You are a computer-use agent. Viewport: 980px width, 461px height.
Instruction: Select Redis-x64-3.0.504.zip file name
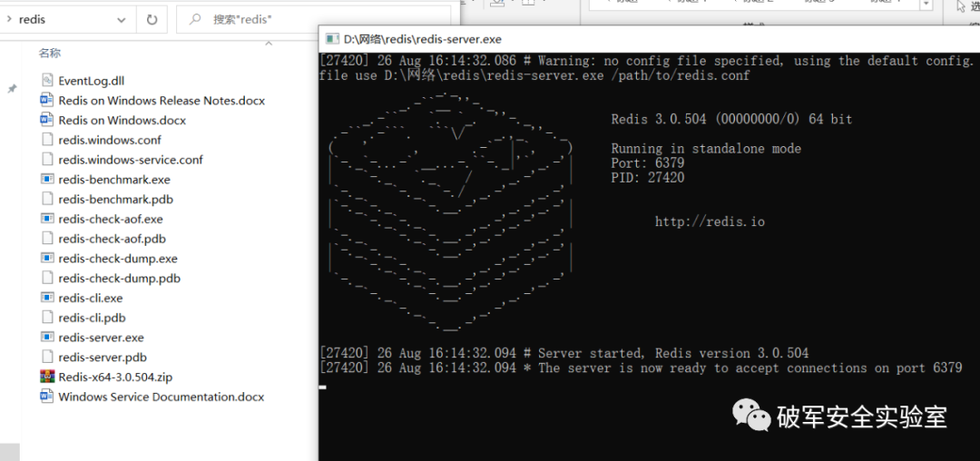tap(115, 378)
